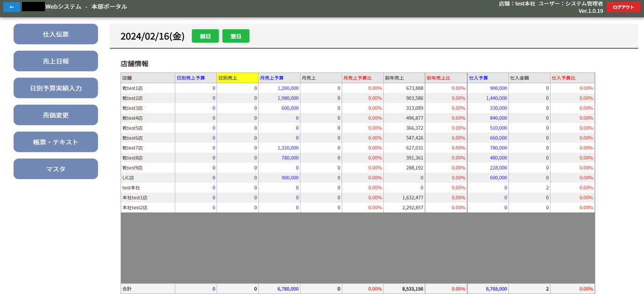Click the red ログアウト button
The image size is (644, 294).
[x=623, y=7]
